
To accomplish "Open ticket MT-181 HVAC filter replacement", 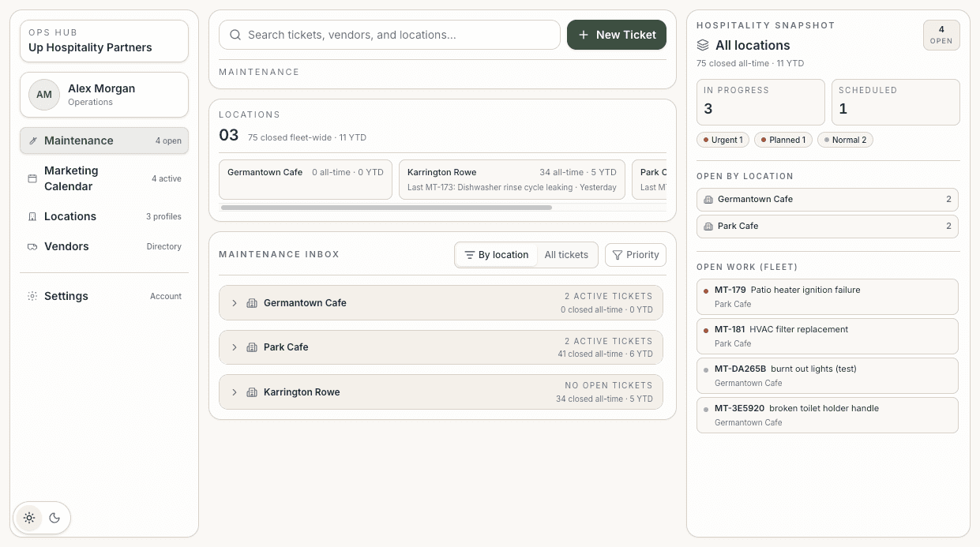I will point(828,336).
